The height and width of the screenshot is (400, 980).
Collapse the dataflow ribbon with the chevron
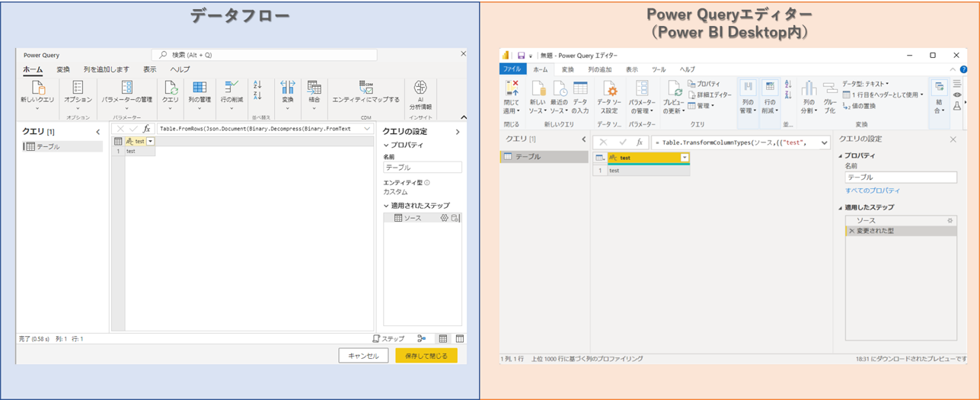pos(462,118)
